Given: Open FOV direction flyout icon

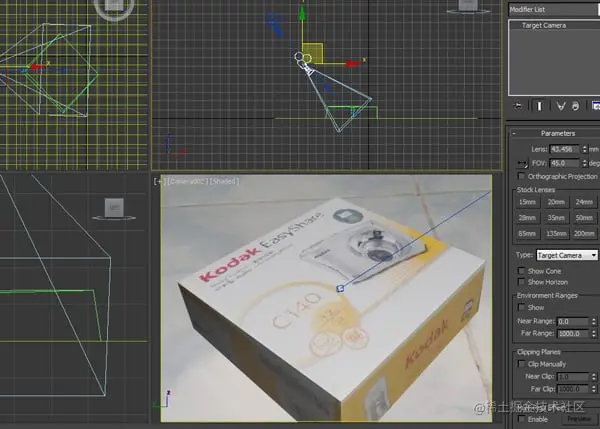Looking at the screenshot, I should (522, 163).
